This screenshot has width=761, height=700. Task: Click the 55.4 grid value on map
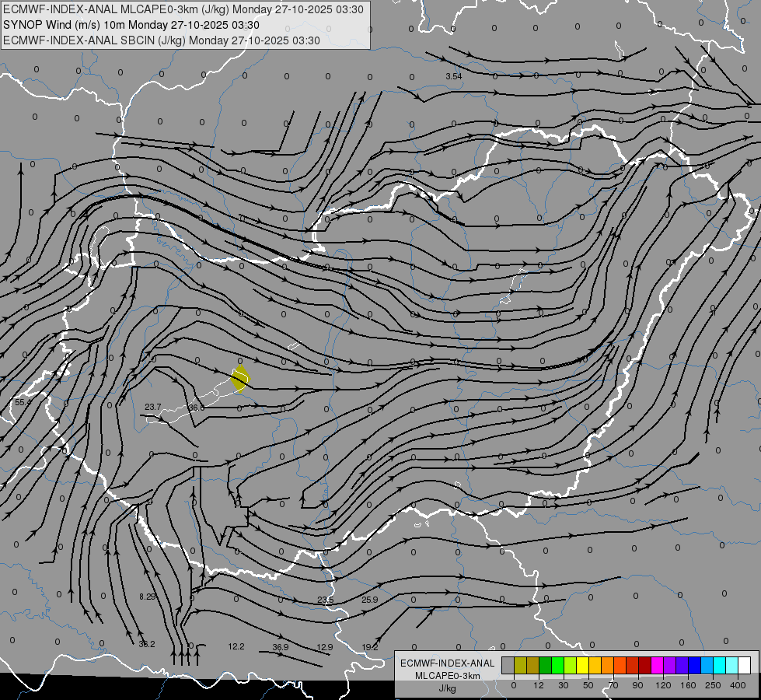click(23, 402)
